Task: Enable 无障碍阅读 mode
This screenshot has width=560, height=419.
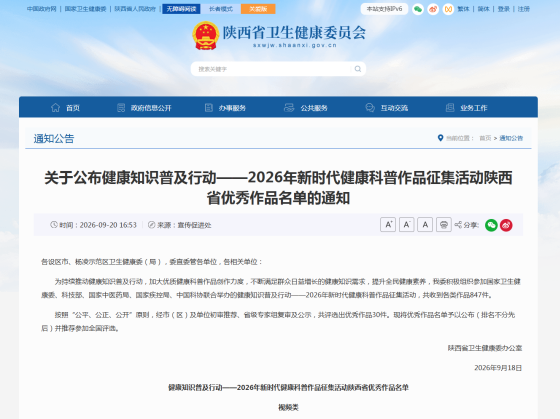Action: (x=181, y=9)
